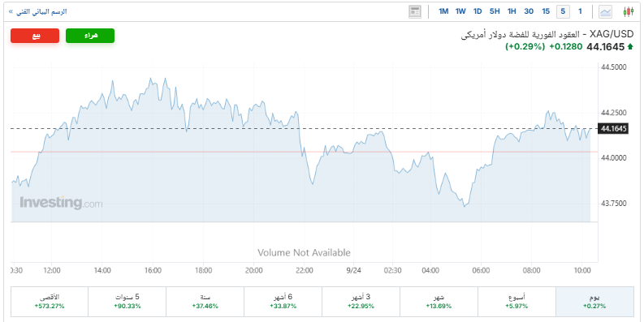The image size is (644, 322).
Task: Select the 1 minute interval
Action: point(580,11)
